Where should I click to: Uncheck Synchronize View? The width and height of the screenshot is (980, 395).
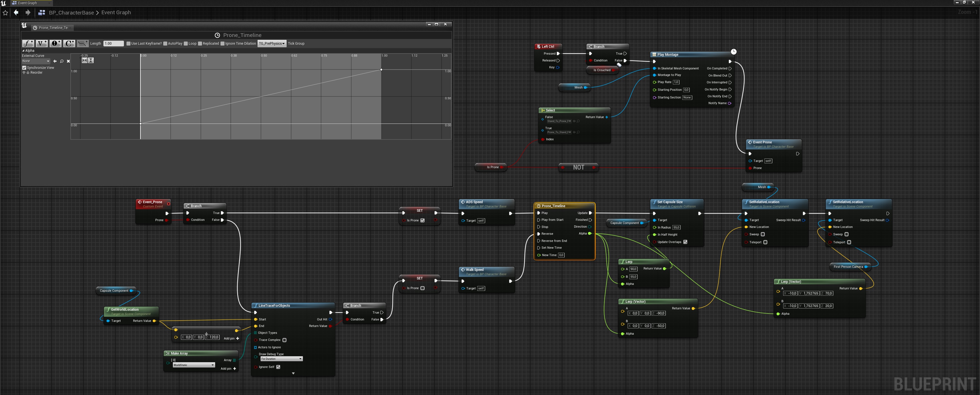pyautogui.click(x=24, y=68)
